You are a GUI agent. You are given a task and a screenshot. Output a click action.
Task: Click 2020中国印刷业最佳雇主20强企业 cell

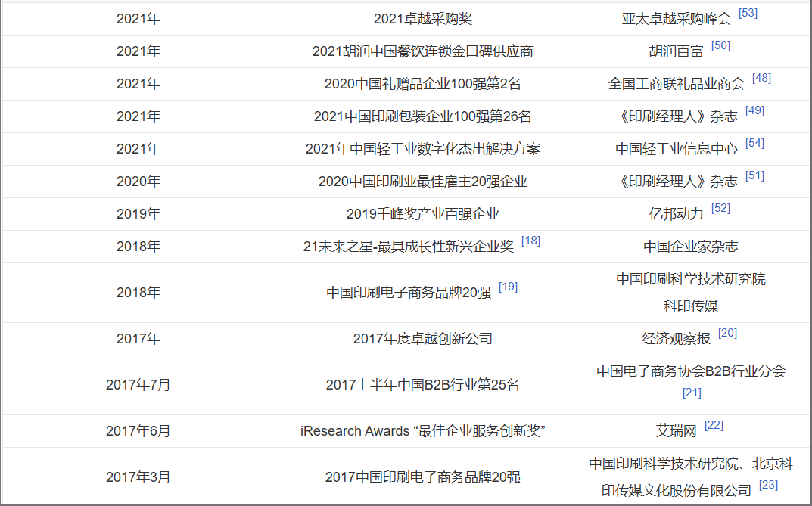click(422, 182)
